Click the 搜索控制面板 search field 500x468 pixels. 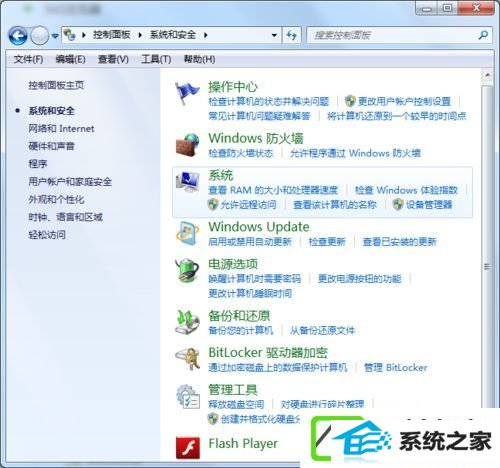[x=399, y=35]
